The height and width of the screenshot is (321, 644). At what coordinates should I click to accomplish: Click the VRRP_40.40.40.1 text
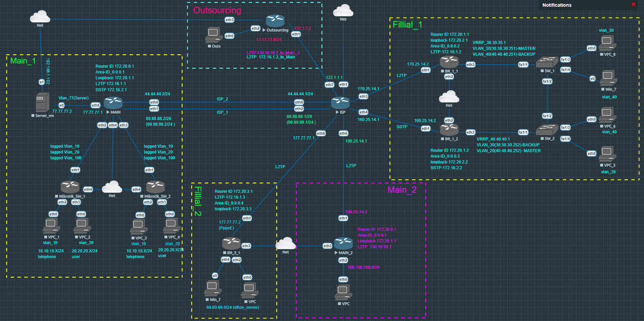point(494,139)
